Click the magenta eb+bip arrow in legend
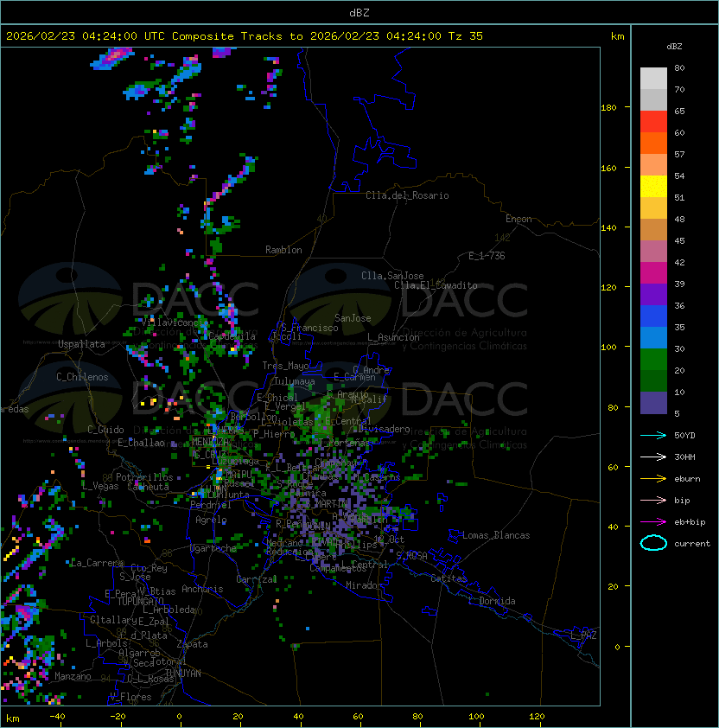 [653, 522]
